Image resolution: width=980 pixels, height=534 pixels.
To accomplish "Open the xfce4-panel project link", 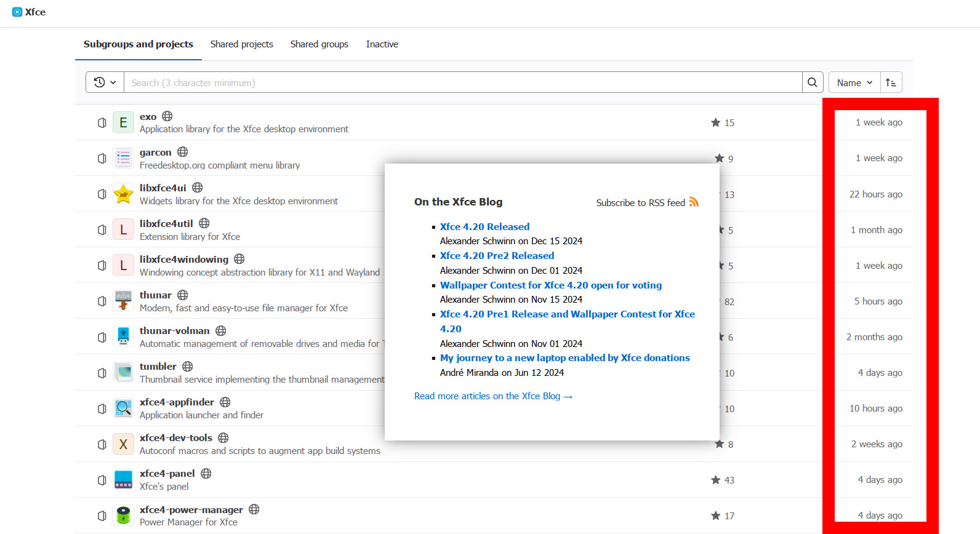I will click(167, 474).
